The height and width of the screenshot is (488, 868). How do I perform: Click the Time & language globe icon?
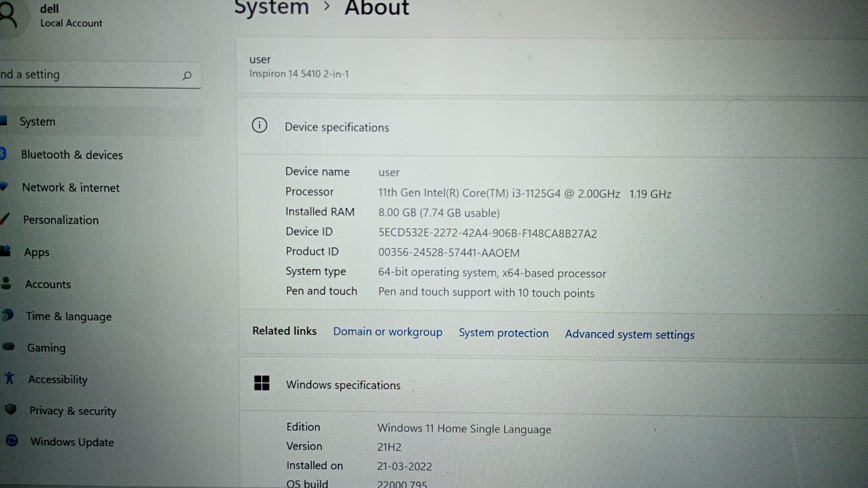(x=8, y=315)
